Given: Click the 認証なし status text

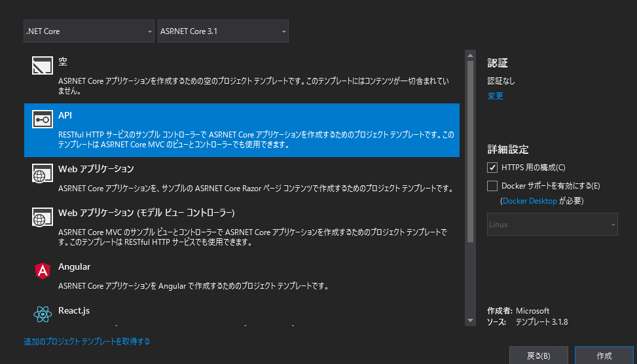Looking at the screenshot, I should click(501, 81).
